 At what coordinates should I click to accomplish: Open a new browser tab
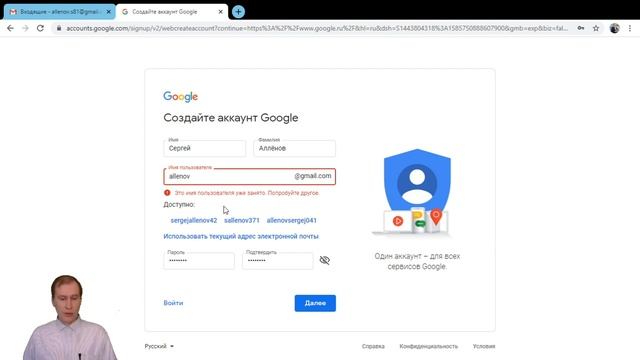238,12
